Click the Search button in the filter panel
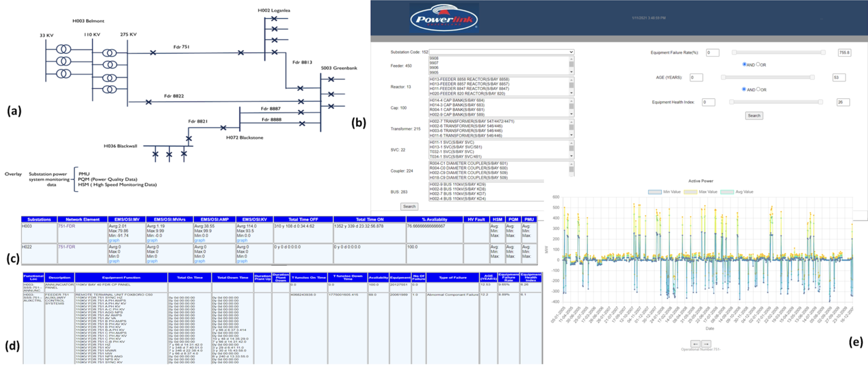Viewport: 868px width, 372px height. coord(754,115)
